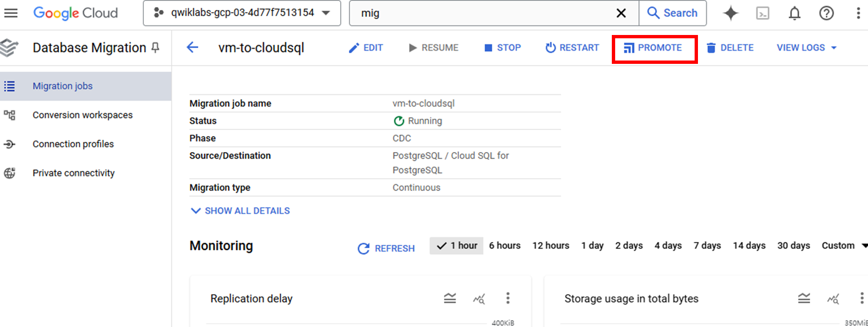Click the CDC phase value
The width and height of the screenshot is (868, 327).
[x=402, y=138]
